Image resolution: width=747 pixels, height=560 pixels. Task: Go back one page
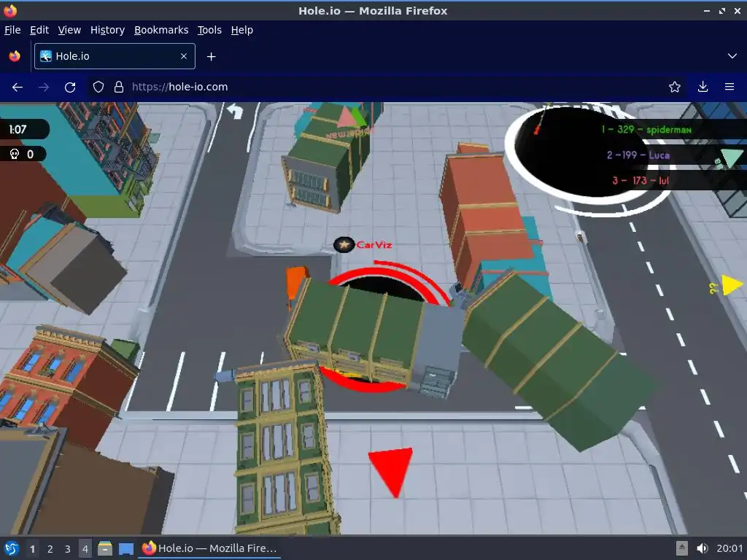point(18,87)
